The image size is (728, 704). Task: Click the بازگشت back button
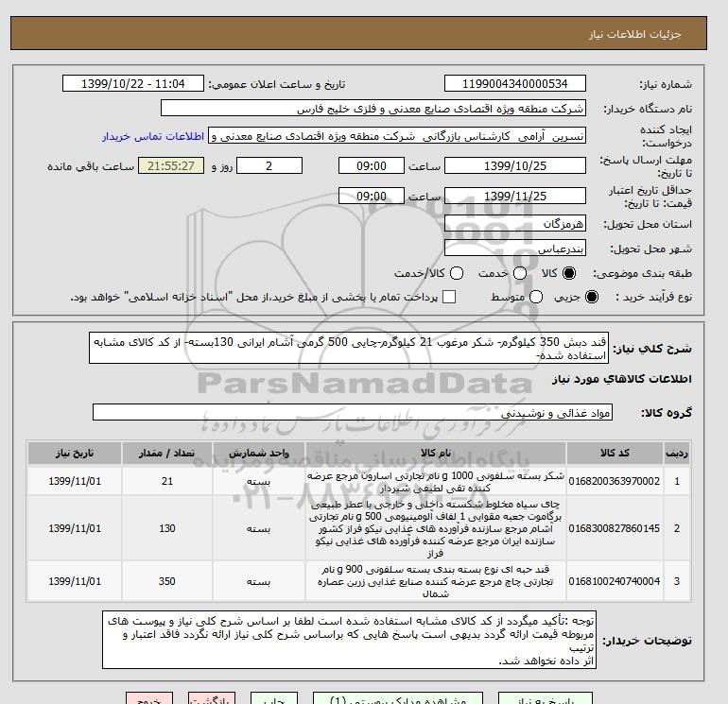click(212, 698)
